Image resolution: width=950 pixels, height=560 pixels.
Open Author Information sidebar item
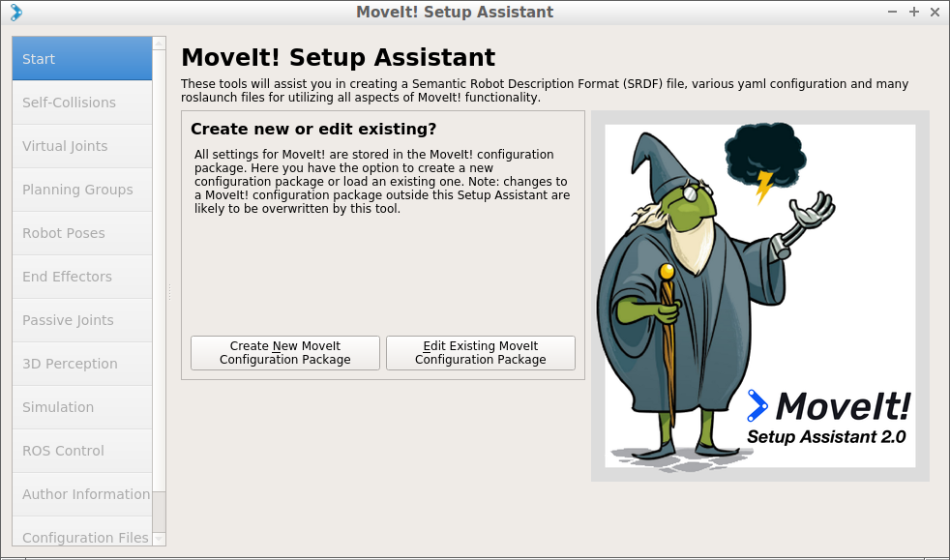pos(82,494)
